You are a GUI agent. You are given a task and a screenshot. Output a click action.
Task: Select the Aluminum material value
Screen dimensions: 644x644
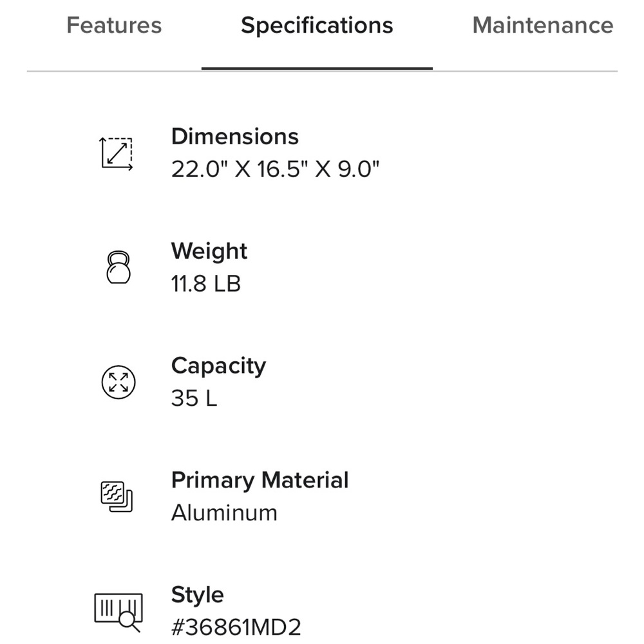tap(224, 513)
